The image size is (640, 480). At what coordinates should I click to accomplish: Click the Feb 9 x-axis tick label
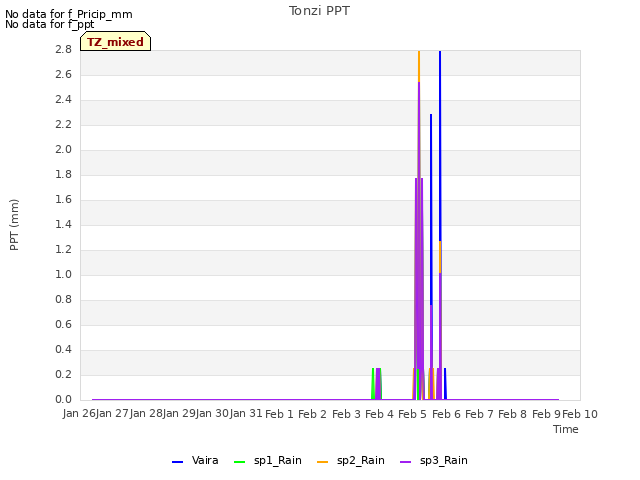546,414
